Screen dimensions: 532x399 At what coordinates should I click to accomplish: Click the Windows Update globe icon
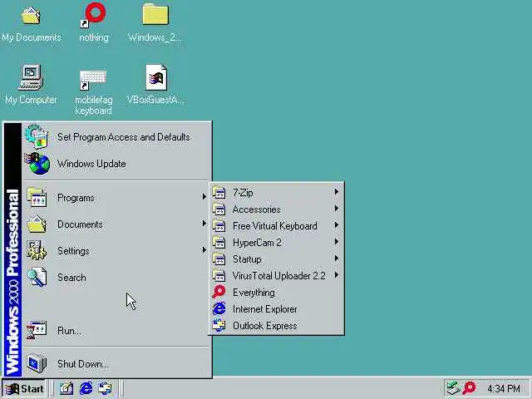37,164
